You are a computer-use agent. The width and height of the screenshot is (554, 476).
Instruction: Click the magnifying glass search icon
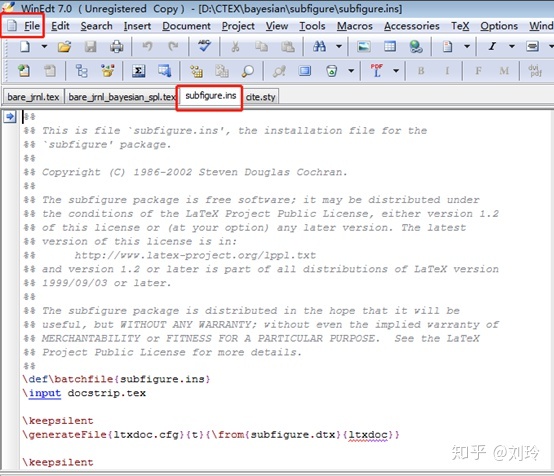click(x=247, y=71)
